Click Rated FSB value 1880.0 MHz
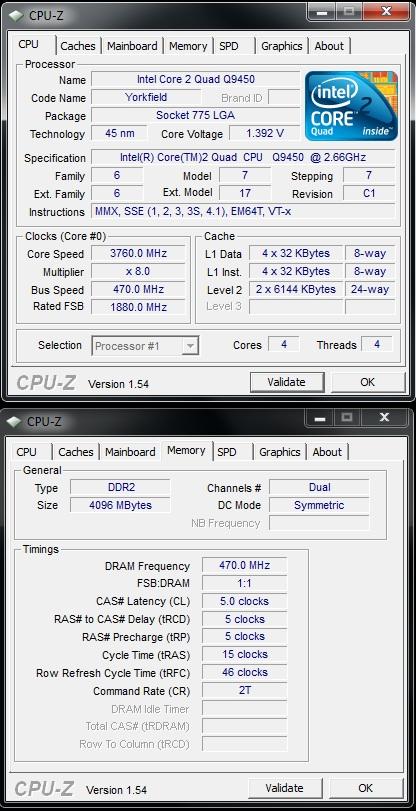Viewport: 416px width, 811px height. tap(138, 307)
